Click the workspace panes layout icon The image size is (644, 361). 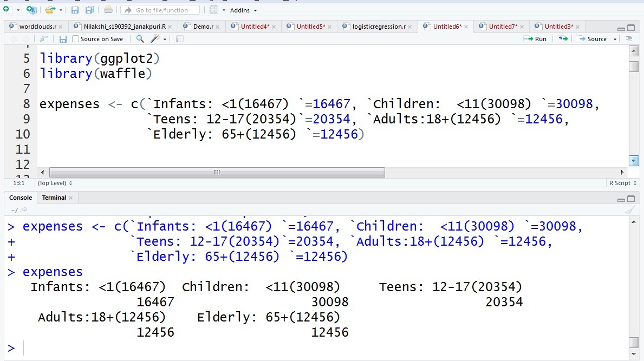(213, 10)
